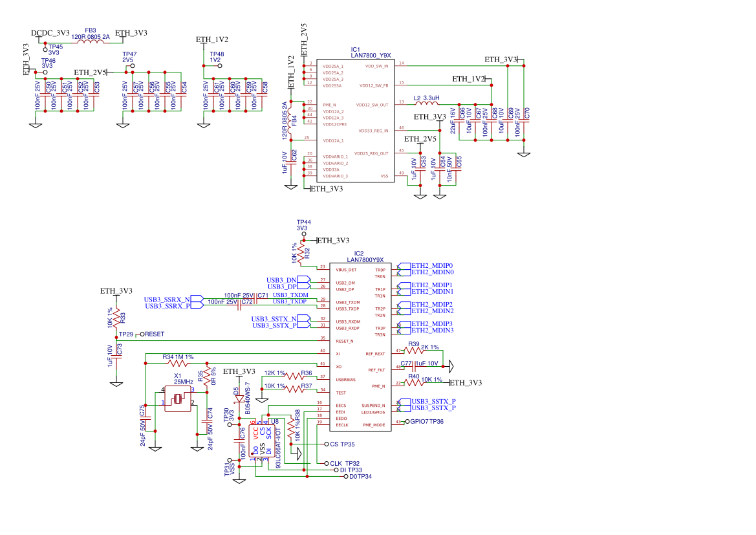The width and height of the screenshot is (756, 535).
Task: Select the CS TP35 test point
Action: 327,444
